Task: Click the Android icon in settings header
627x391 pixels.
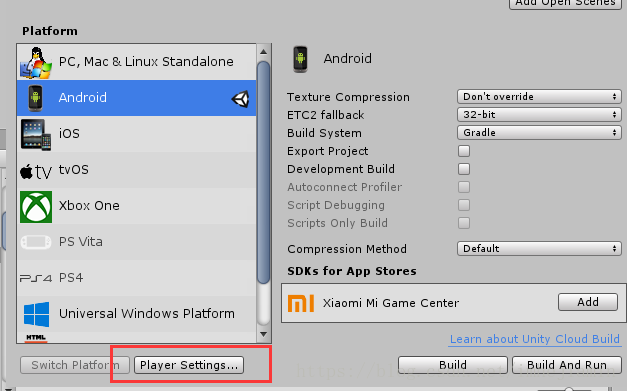Action: [300, 59]
